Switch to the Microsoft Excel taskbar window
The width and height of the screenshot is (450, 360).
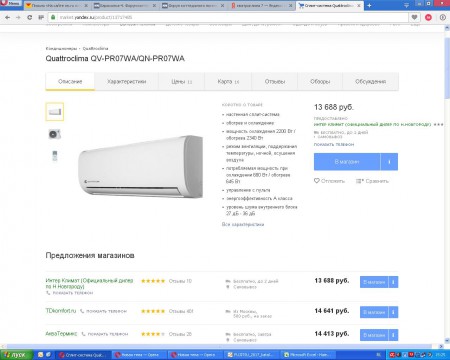(307, 355)
